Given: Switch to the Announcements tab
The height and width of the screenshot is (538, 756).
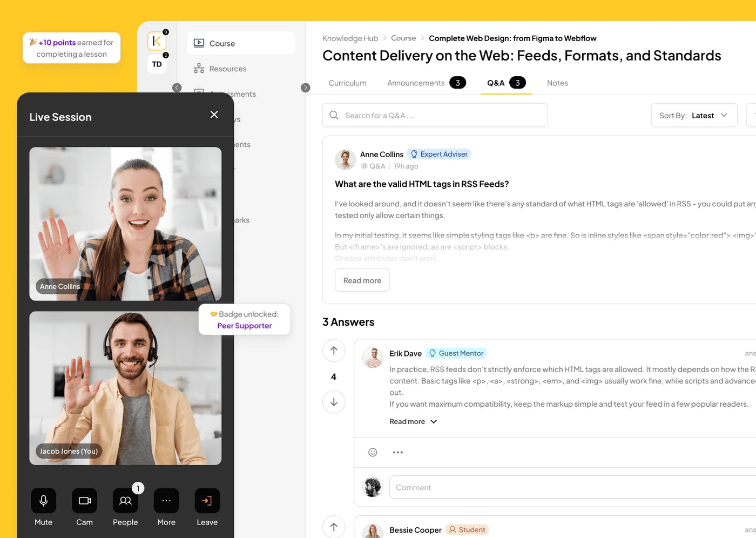Looking at the screenshot, I should pyautogui.click(x=426, y=83).
